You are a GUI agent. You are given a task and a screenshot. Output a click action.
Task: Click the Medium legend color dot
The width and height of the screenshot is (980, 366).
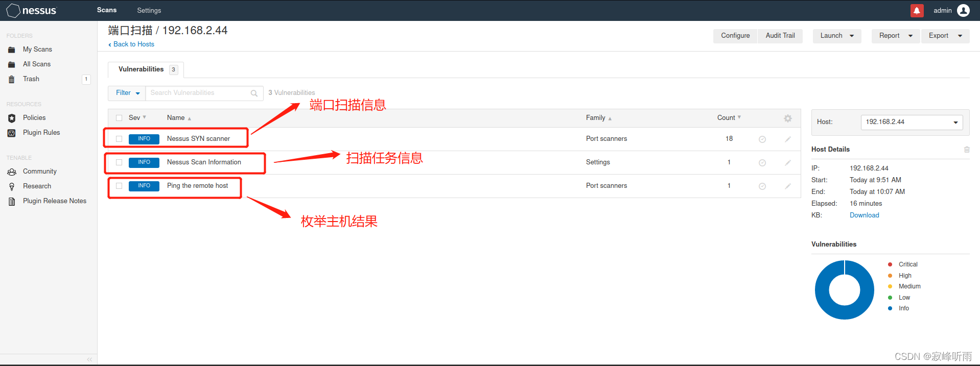(x=890, y=286)
